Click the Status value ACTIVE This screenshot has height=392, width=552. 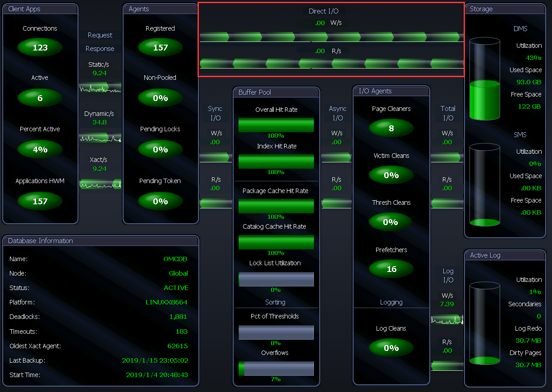[176, 288]
